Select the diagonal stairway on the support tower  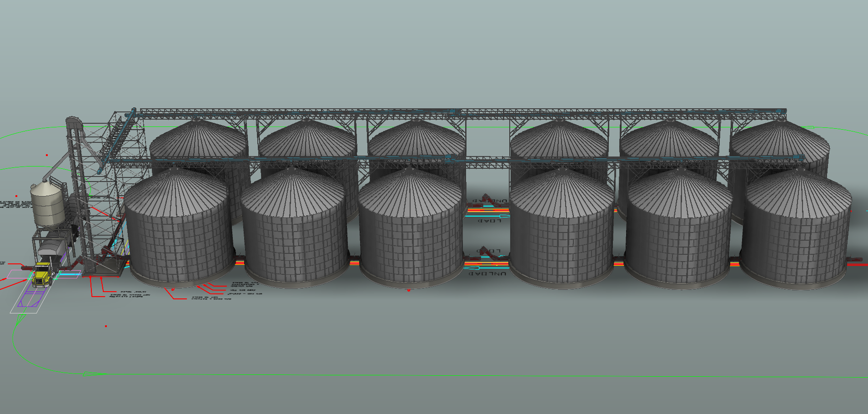click(x=118, y=136)
